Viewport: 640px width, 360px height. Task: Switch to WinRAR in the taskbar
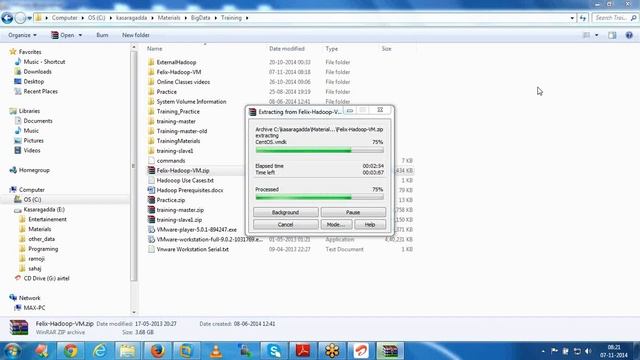tap(390, 351)
